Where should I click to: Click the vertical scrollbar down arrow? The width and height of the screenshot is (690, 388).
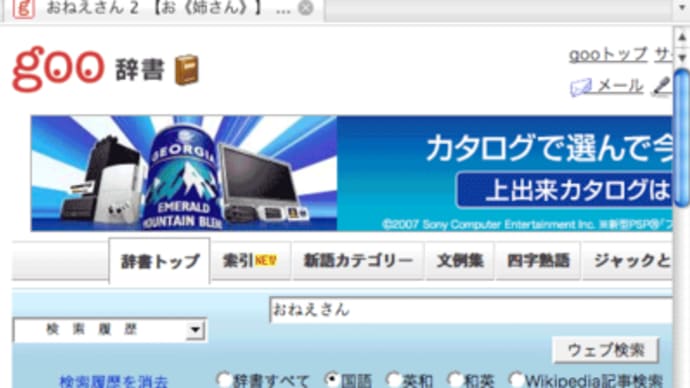click(x=682, y=57)
